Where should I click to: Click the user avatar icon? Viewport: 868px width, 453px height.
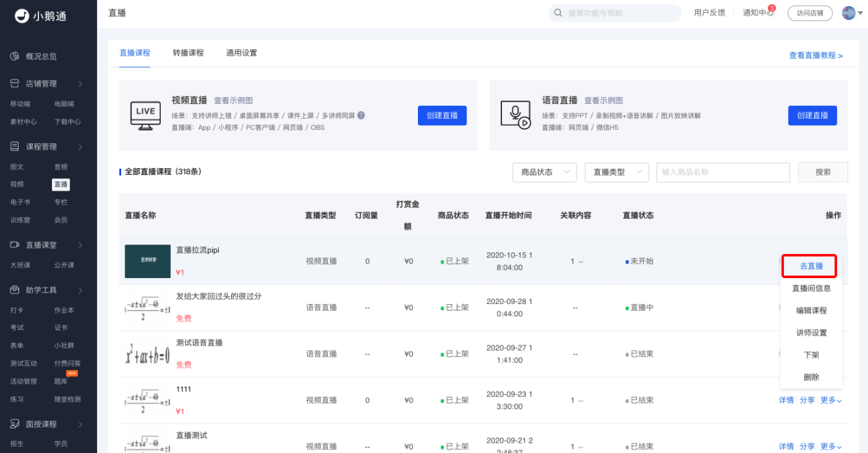pyautogui.click(x=848, y=13)
